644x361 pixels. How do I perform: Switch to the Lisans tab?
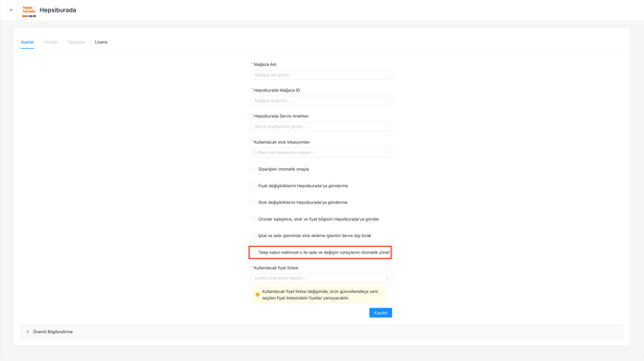101,42
